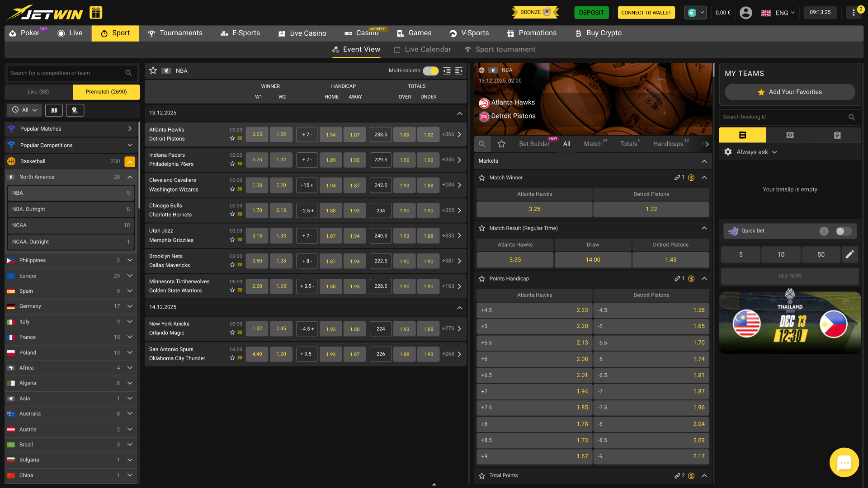Click the stadium location pin filter icon
This screenshot has height=488, width=868.
point(75,110)
